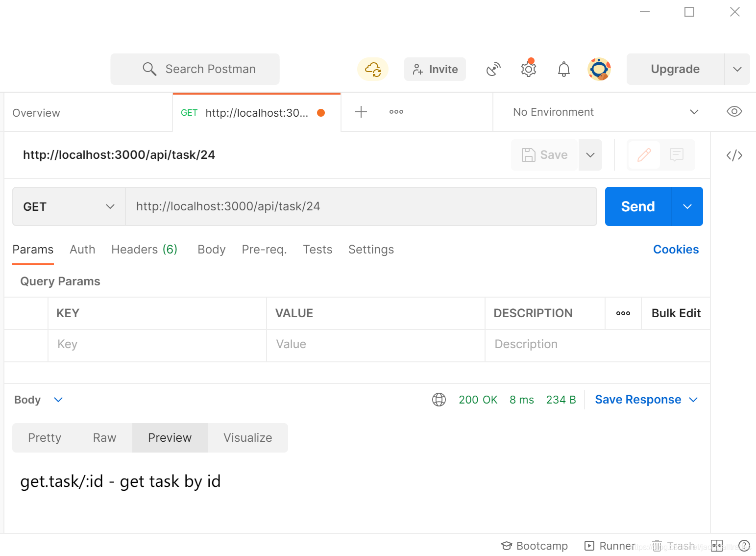Toggle the environment quick look eye
Image resolution: width=756 pixels, height=556 pixels.
pos(734,111)
